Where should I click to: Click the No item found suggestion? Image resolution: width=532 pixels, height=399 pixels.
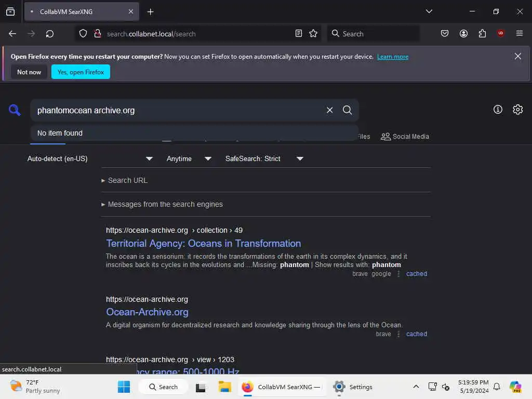194,133
